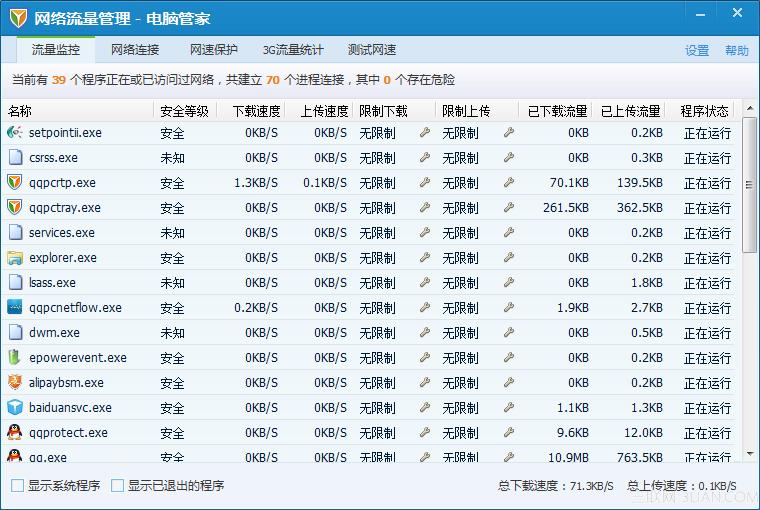The width and height of the screenshot is (760, 510).
Task: Click the setpointii.exe program icon
Action: [x=15, y=132]
